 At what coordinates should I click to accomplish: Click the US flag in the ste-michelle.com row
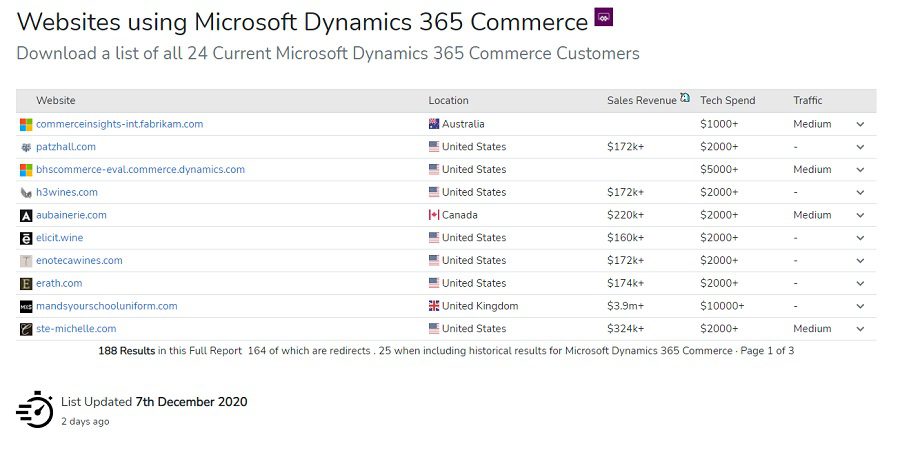click(x=434, y=329)
